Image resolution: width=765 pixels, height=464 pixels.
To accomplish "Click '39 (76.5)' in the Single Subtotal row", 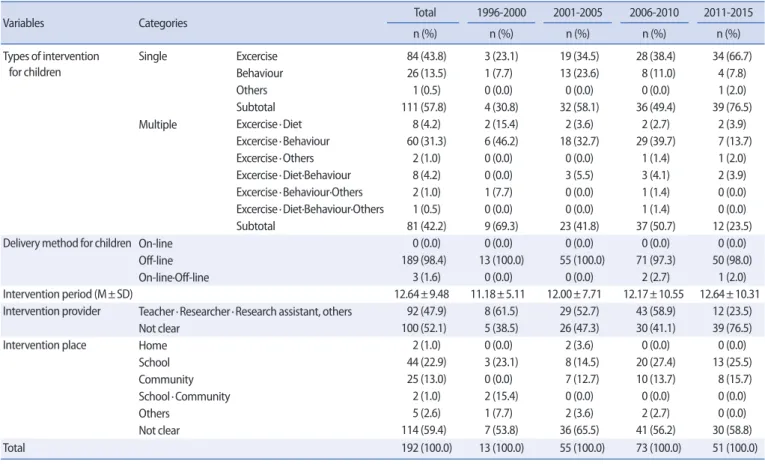I will tap(732, 107).
